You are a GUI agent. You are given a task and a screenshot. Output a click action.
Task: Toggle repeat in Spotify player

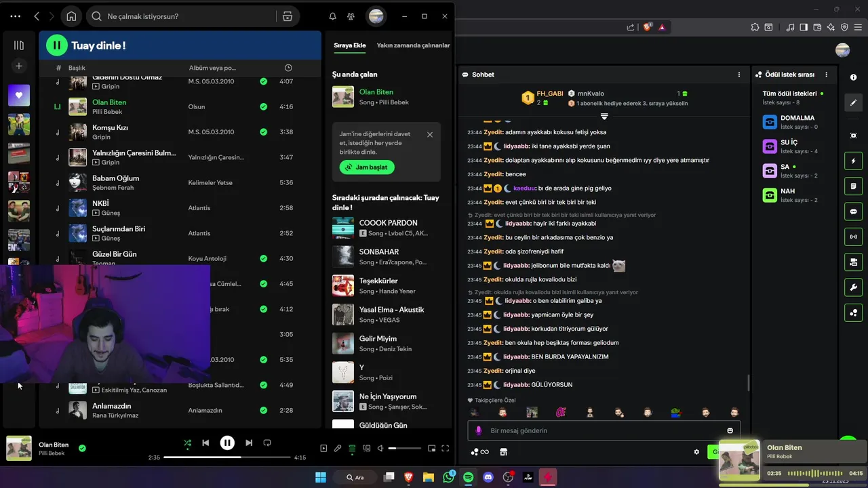click(x=267, y=443)
